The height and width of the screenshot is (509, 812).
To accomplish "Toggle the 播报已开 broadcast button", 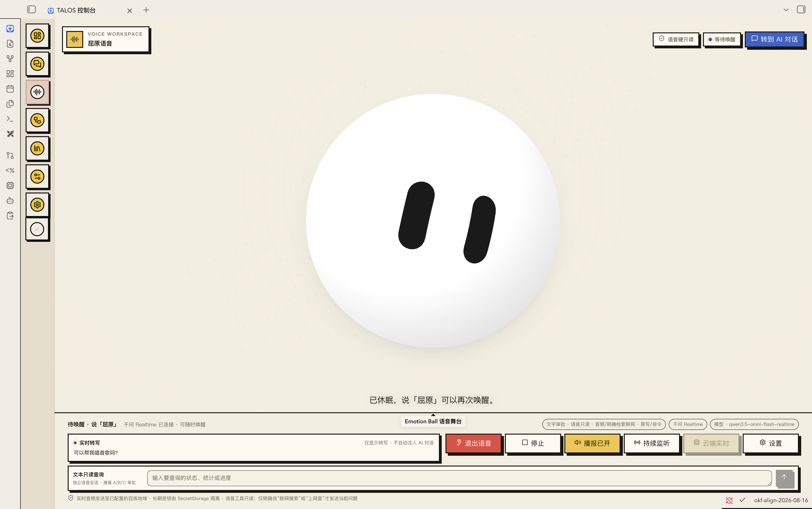I will click(592, 443).
